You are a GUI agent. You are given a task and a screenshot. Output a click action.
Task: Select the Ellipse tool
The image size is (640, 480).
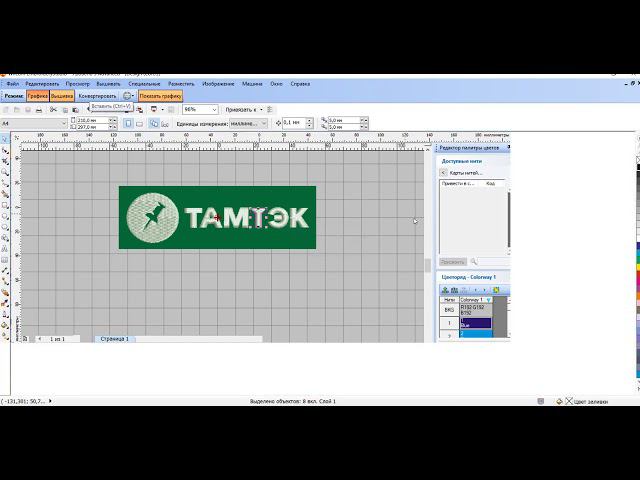click(x=5, y=216)
